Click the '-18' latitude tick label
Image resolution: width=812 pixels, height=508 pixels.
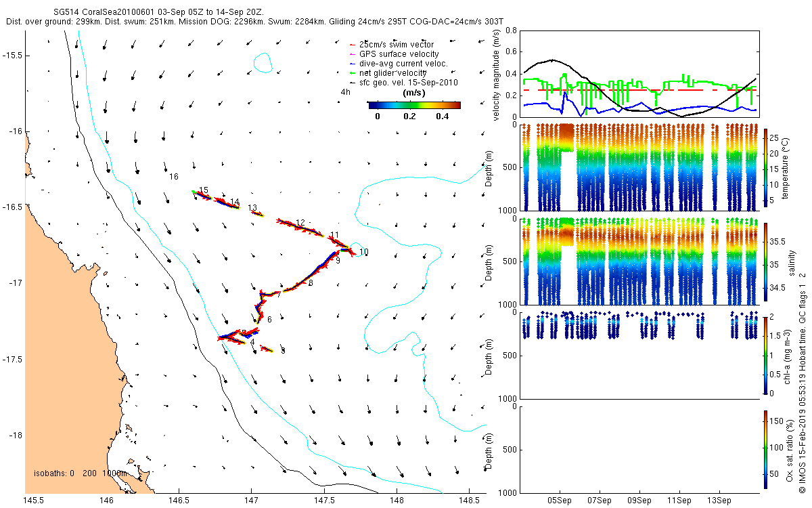tap(16, 436)
